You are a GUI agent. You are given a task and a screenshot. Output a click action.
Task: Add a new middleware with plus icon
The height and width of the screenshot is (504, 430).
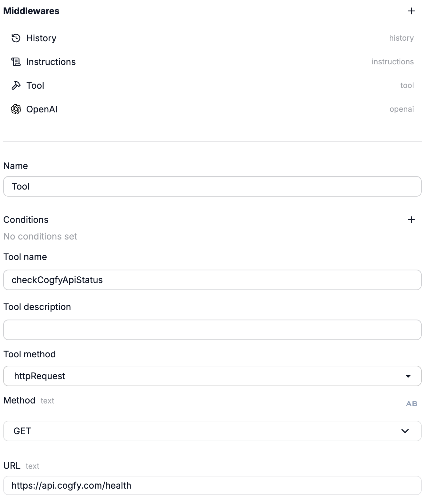point(411,11)
